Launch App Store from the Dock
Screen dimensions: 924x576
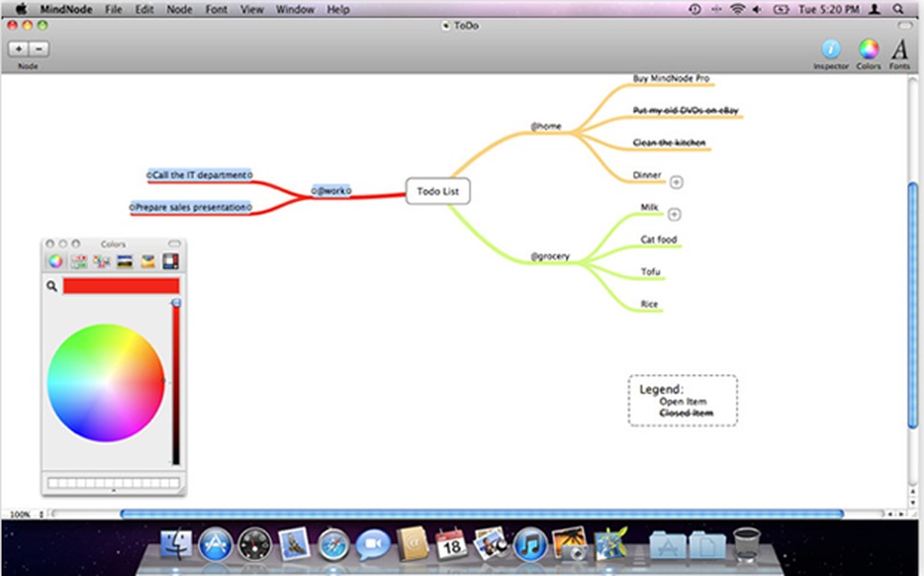pyautogui.click(x=215, y=543)
